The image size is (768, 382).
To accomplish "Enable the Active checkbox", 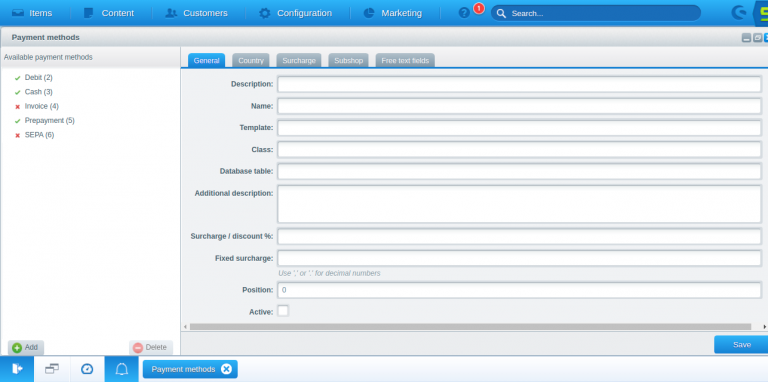I will click(x=283, y=310).
